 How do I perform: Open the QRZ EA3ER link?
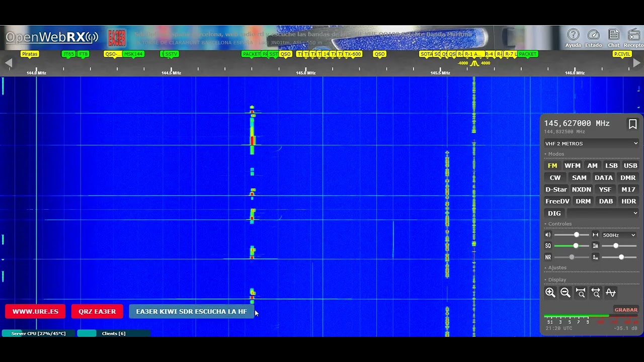point(97,312)
